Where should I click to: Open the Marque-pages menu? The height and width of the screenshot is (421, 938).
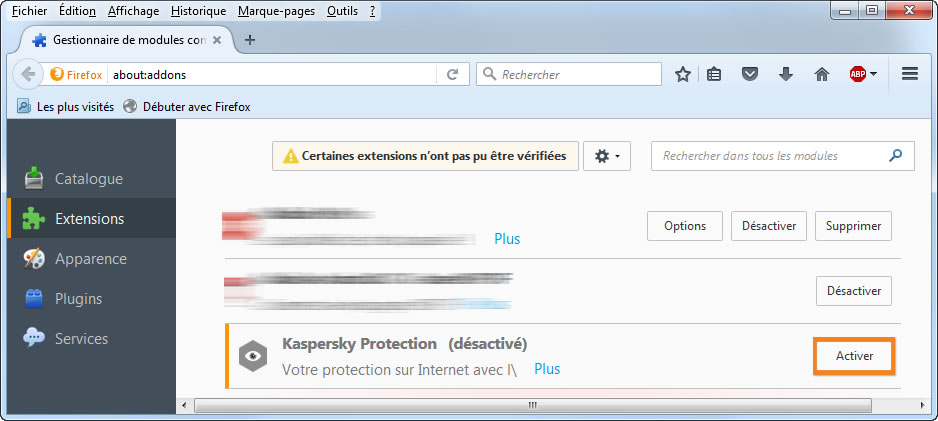(x=276, y=11)
